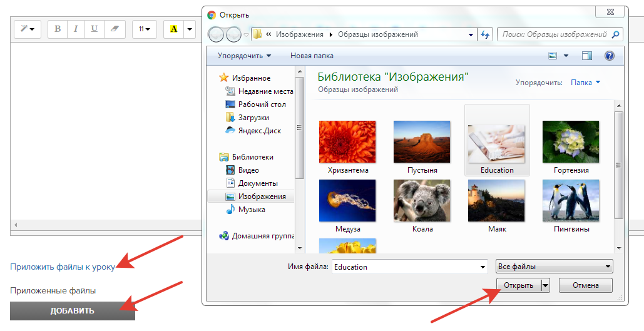Open the help question mark icon
The height and width of the screenshot is (331, 644).
(609, 56)
